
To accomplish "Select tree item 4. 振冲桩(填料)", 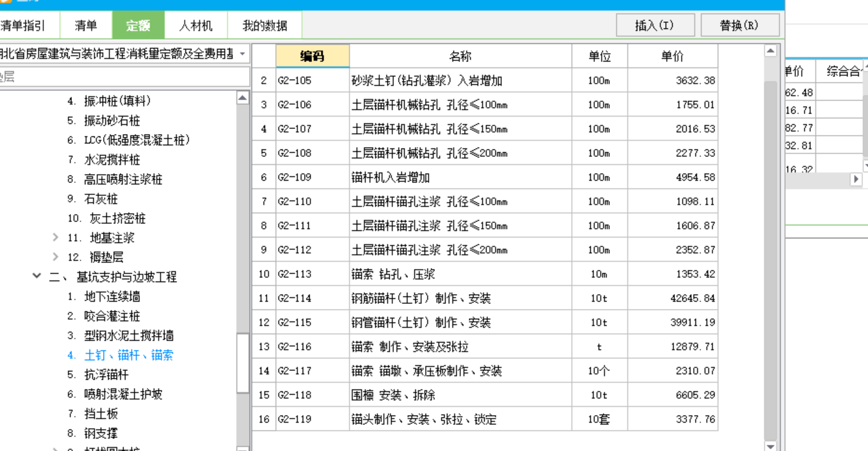I will pos(109,100).
